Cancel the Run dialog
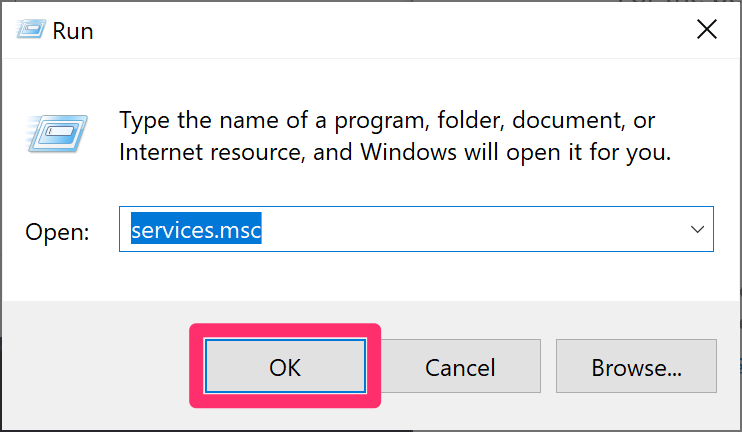742x432 pixels. coord(460,366)
